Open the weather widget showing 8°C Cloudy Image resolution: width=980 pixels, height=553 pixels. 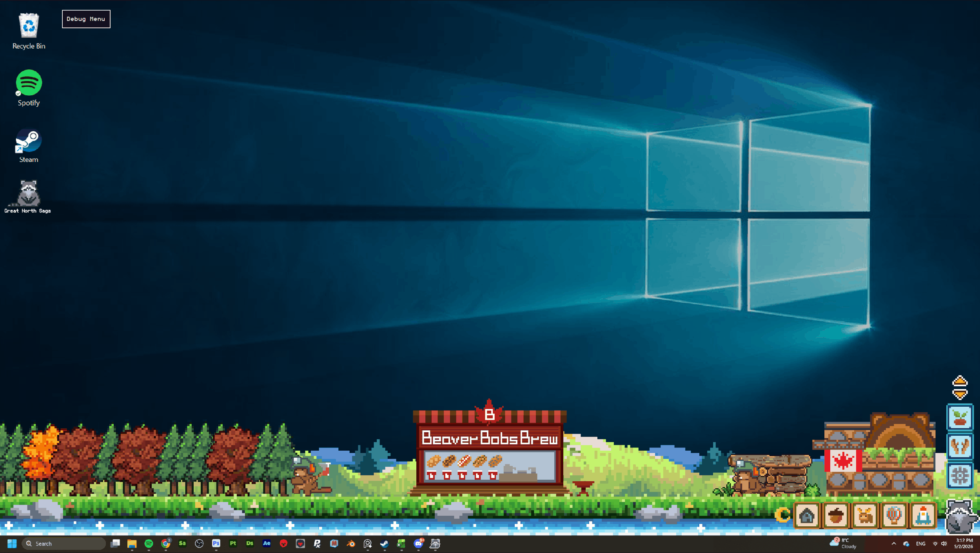pyautogui.click(x=844, y=544)
